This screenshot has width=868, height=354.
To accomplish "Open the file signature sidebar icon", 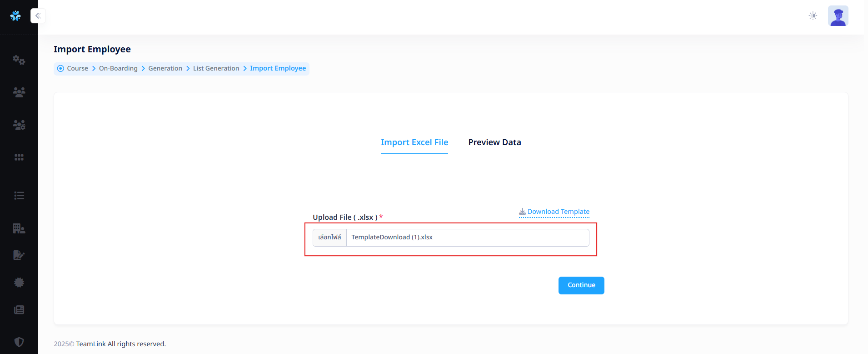I will pyautogui.click(x=19, y=255).
